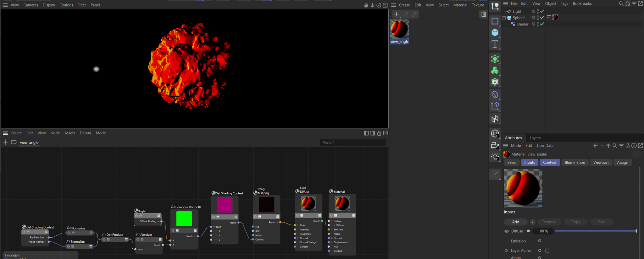Click the Add input button
This screenshot has height=259, width=644.
[516, 222]
